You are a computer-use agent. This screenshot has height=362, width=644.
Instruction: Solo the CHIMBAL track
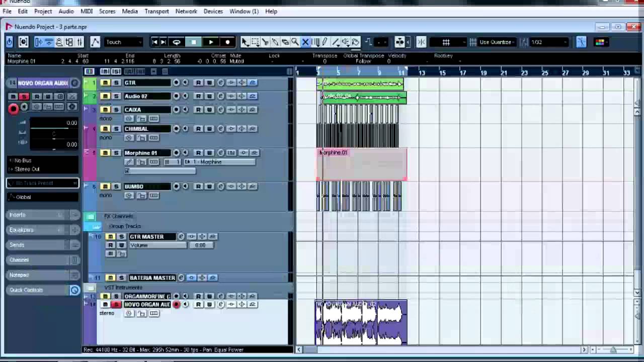116,129
